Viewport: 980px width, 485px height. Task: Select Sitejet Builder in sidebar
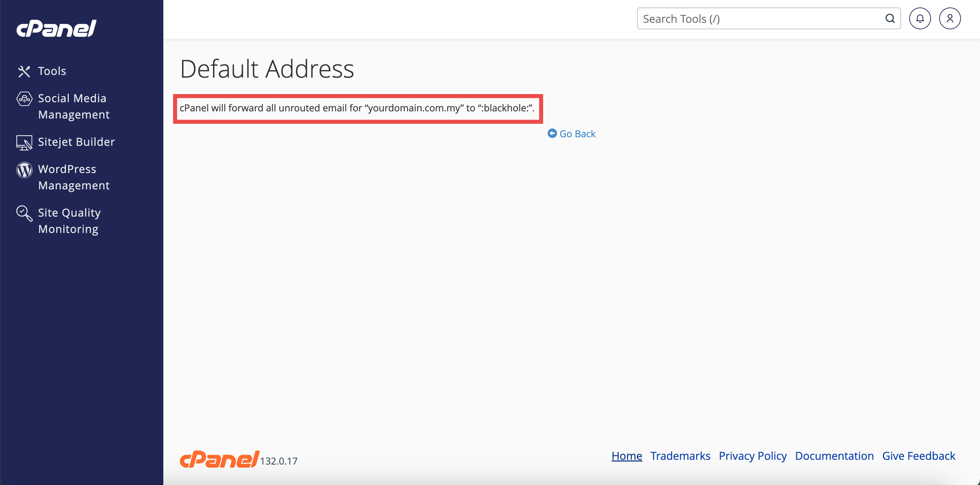[76, 142]
